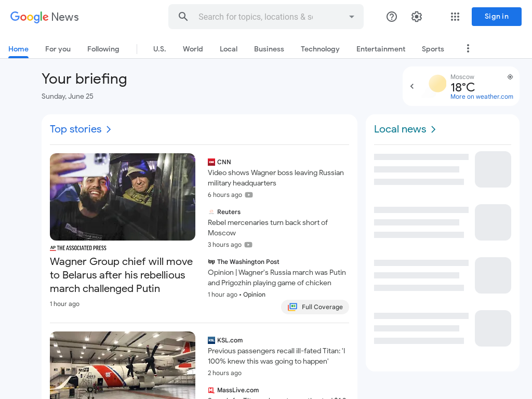This screenshot has height=399, width=532.
Task: Open More on weather.com link
Action: click(x=482, y=96)
